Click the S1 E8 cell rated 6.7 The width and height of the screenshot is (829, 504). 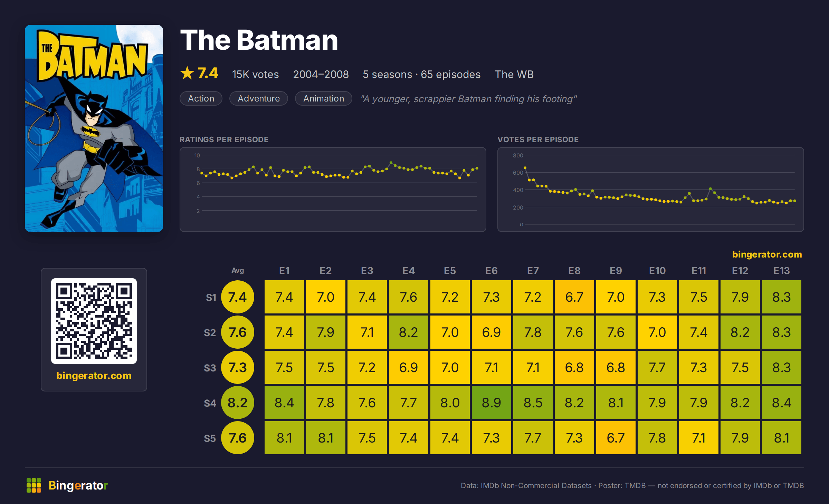[x=574, y=297]
